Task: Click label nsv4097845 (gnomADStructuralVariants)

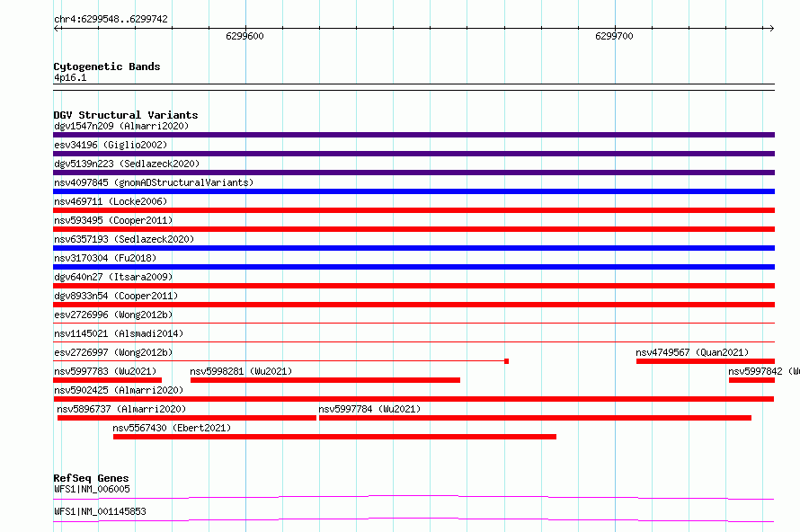Action: pos(154,182)
